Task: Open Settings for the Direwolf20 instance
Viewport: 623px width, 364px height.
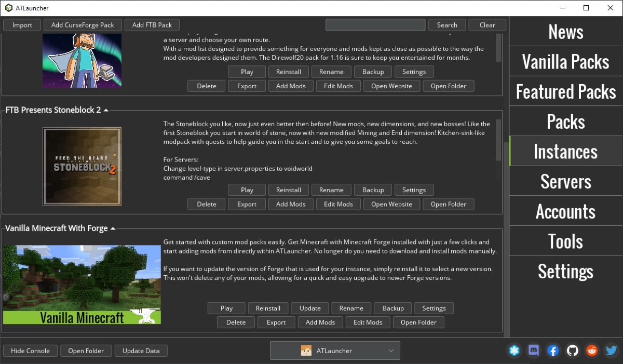Action: [414, 72]
